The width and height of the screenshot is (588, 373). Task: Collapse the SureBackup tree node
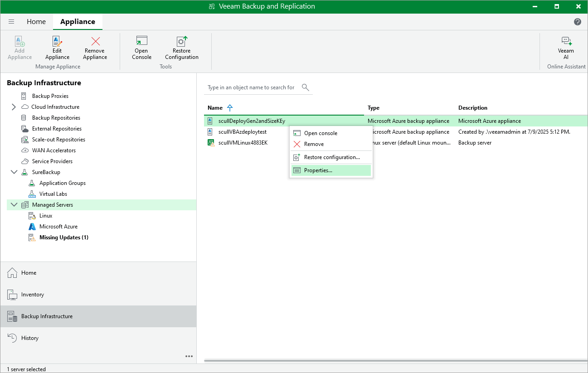[14, 172]
